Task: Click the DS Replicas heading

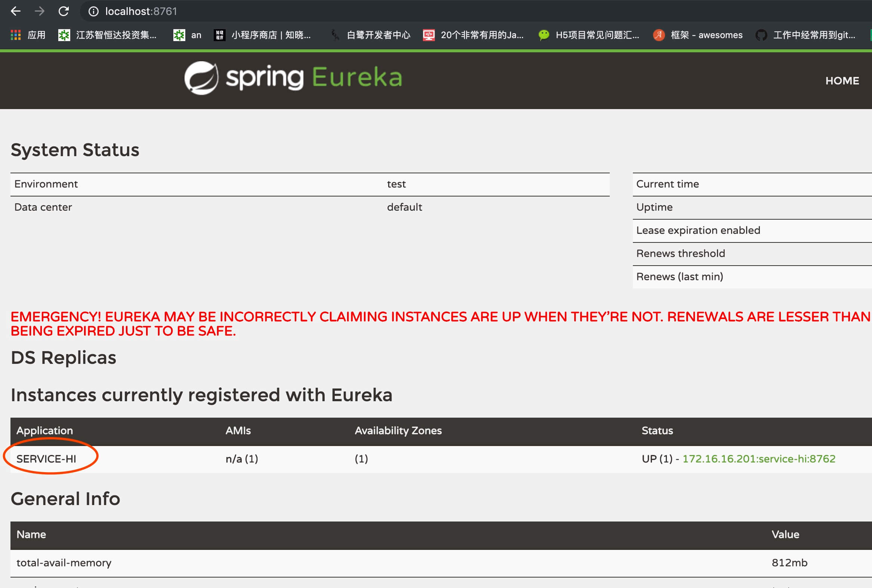Action: coord(64,358)
